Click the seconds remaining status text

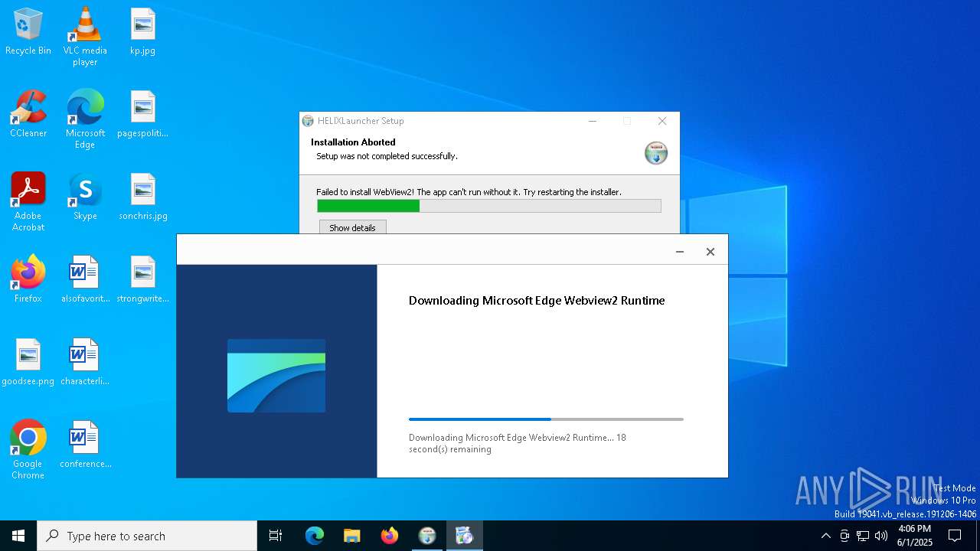point(518,443)
